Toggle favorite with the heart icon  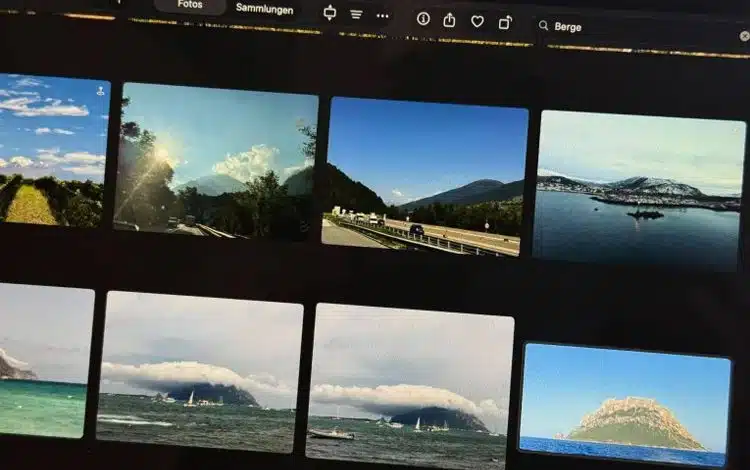click(x=477, y=21)
